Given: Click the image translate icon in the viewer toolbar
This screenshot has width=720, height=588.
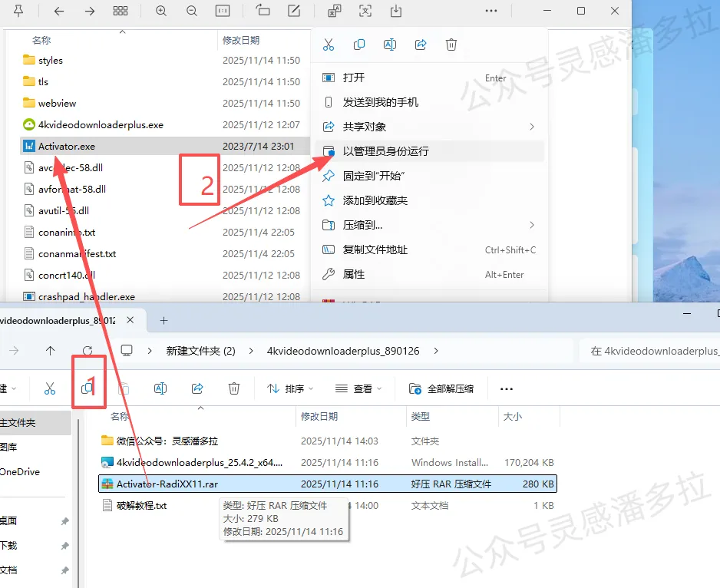Looking at the screenshot, I should pos(335,11).
